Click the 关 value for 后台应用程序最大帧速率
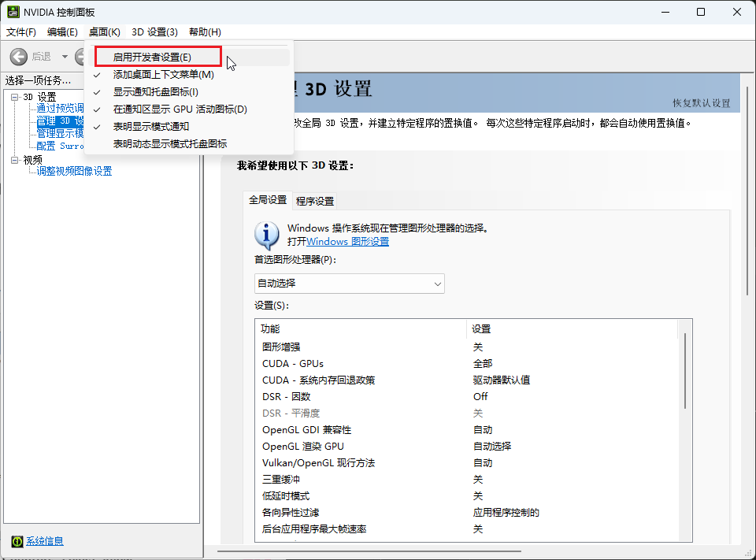756x560 pixels. [x=478, y=529]
